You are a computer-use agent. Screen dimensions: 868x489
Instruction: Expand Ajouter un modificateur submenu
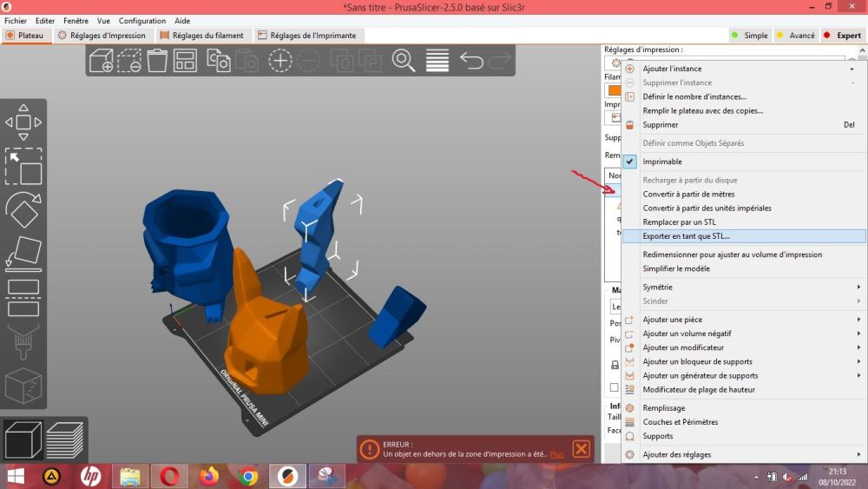coord(744,347)
